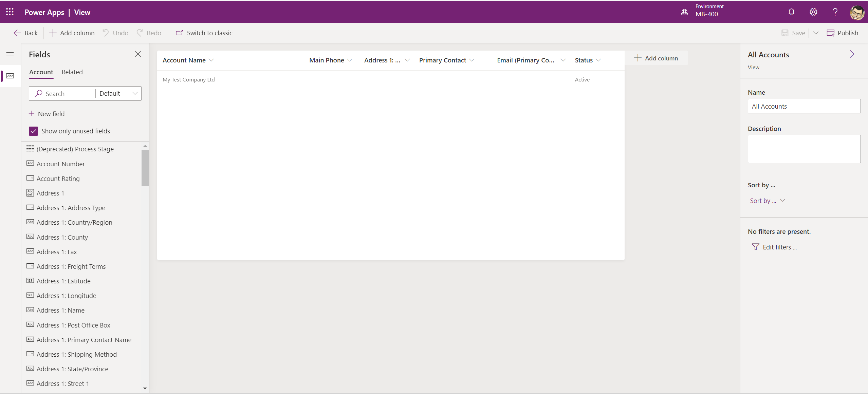868x394 pixels.
Task: Toggle the hamburger navigation menu
Action: (10, 54)
